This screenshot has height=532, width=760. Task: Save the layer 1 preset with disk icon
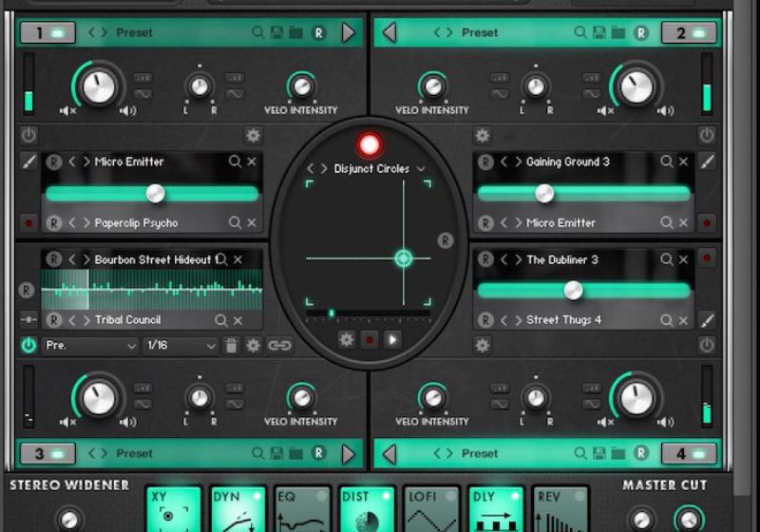[277, 33]
